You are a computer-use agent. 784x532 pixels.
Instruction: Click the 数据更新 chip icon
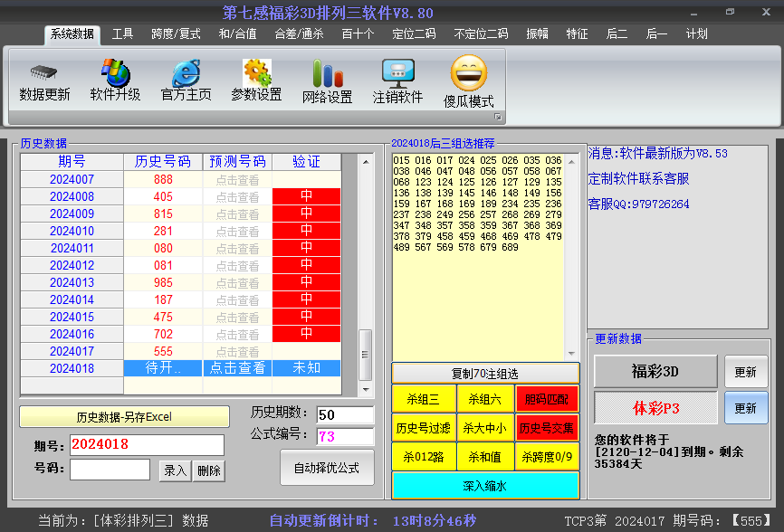44,73
